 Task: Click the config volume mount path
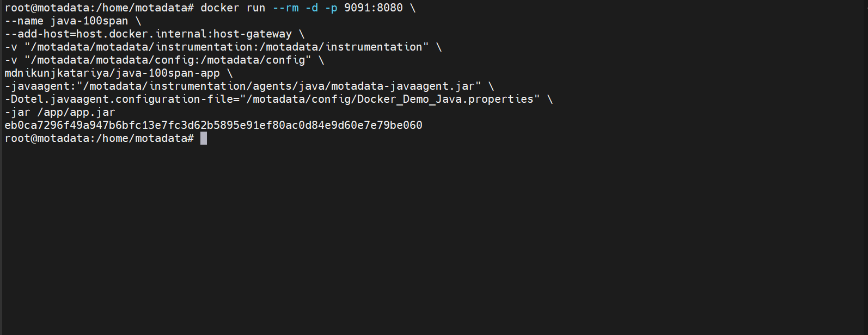[168, 60]
